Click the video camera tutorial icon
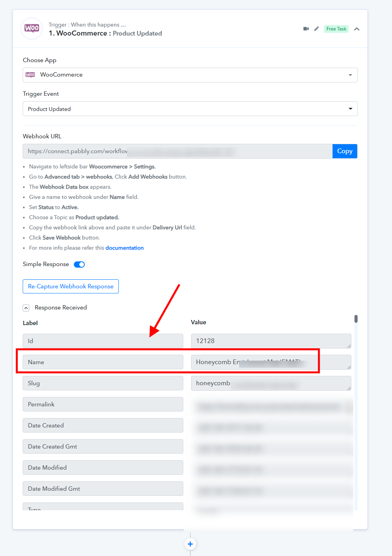The width and height of the screenshot is (392, 556). tap(306, 29)
